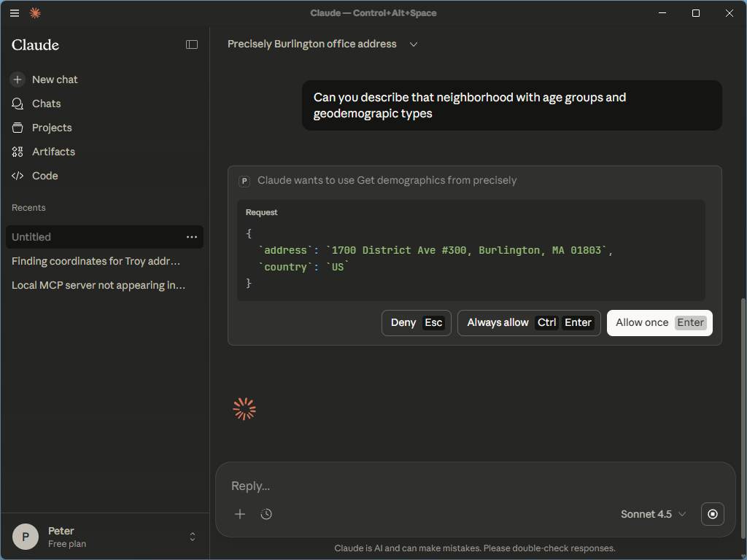The height and width of the screenshot is (560, 747).
Task: Open the extended thinking clock icon
Action: pos(266,514)
